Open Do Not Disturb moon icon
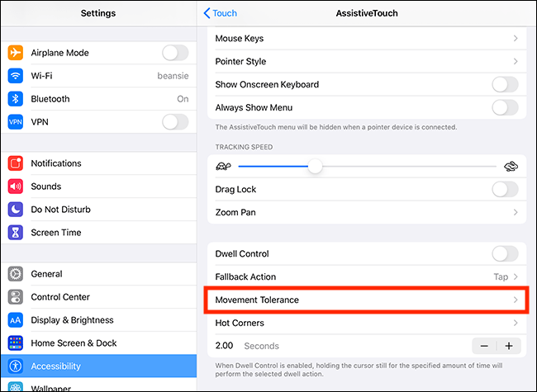Image resolution: width=537 pixels, height=392 pixels. (16, 210)
